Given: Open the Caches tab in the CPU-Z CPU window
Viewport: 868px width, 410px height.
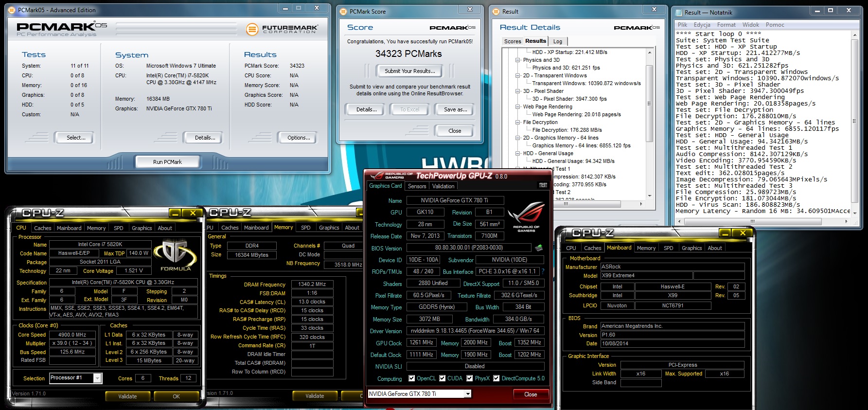Looking at the screenshot, I should click(42, 228).
